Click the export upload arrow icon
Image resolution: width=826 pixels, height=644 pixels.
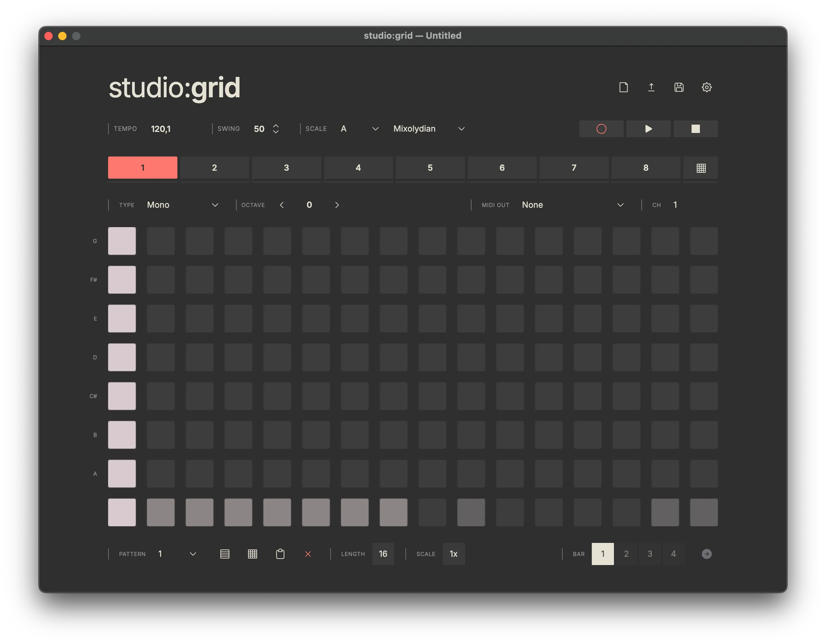click(651, 87)
